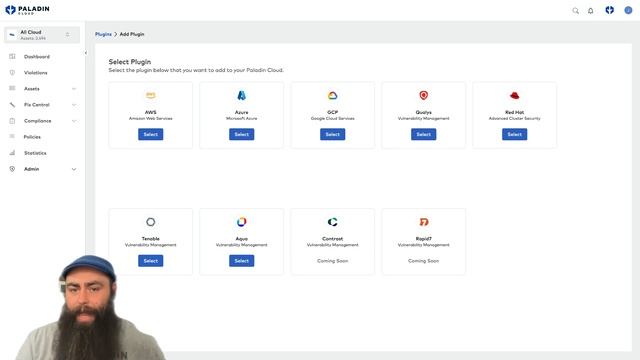The height and width of the screenshot is (360, 640).
Task: Click the Policies sidebar icon
Action: pos(12,136)
